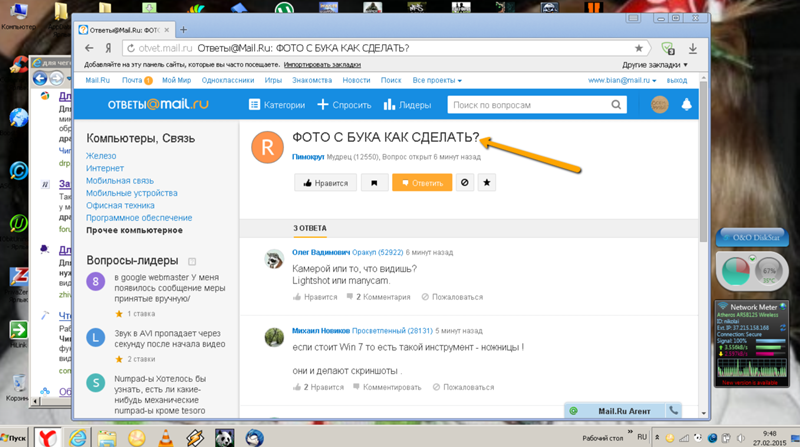Click the search magnifier icon
This screenshot has height=447, width=800.
coord(616,105)
